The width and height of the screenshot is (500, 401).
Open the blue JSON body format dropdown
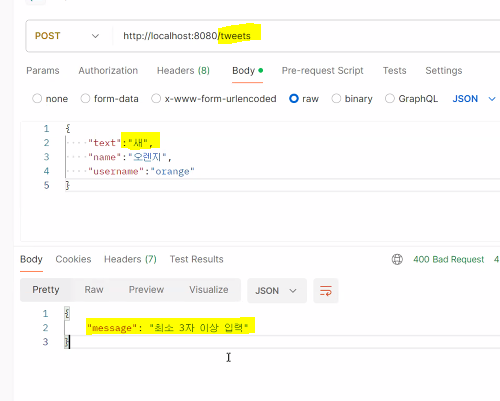click(474, 99)
